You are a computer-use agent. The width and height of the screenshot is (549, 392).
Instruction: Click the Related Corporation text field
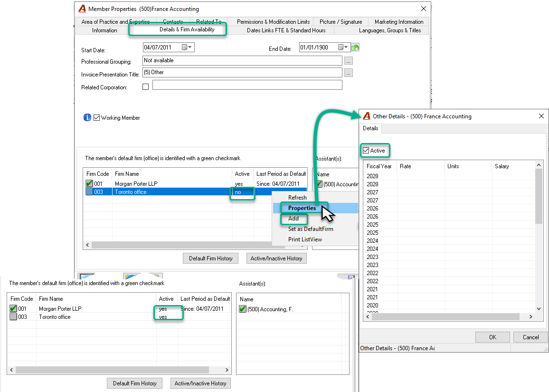[247, 85]
